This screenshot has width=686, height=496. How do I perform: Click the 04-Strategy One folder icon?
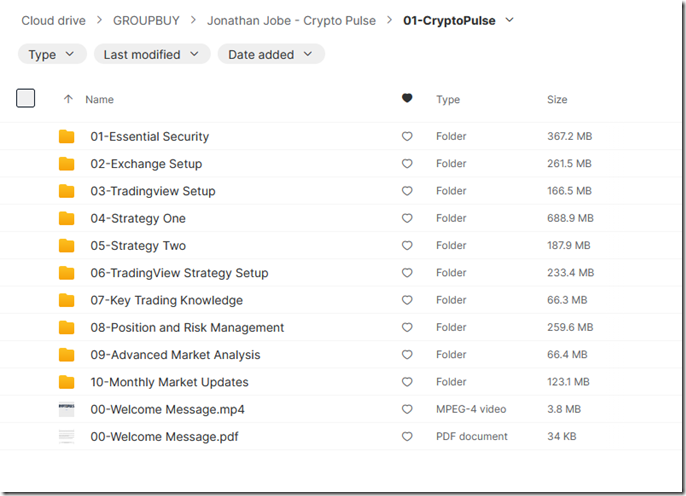66,218
